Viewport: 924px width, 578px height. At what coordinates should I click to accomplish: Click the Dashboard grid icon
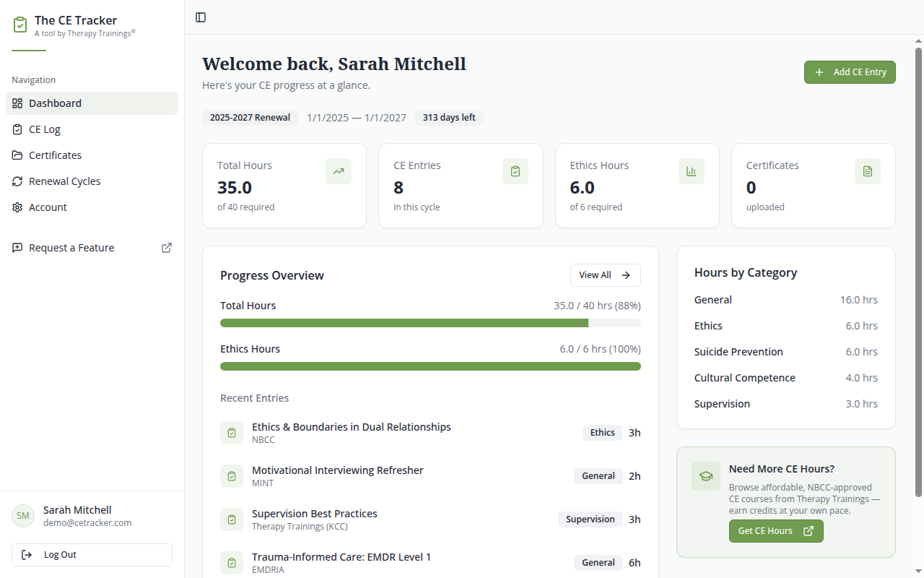[17, 103]
